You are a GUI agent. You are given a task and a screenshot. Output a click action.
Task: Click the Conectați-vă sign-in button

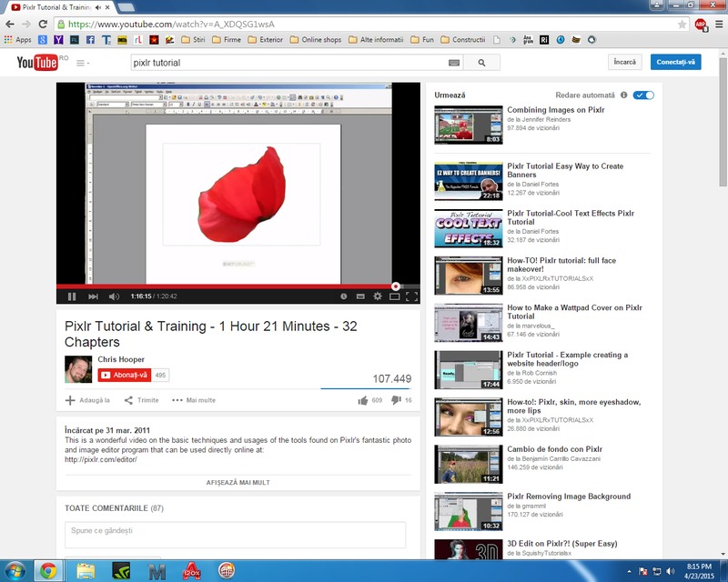[x=675, y=62]
